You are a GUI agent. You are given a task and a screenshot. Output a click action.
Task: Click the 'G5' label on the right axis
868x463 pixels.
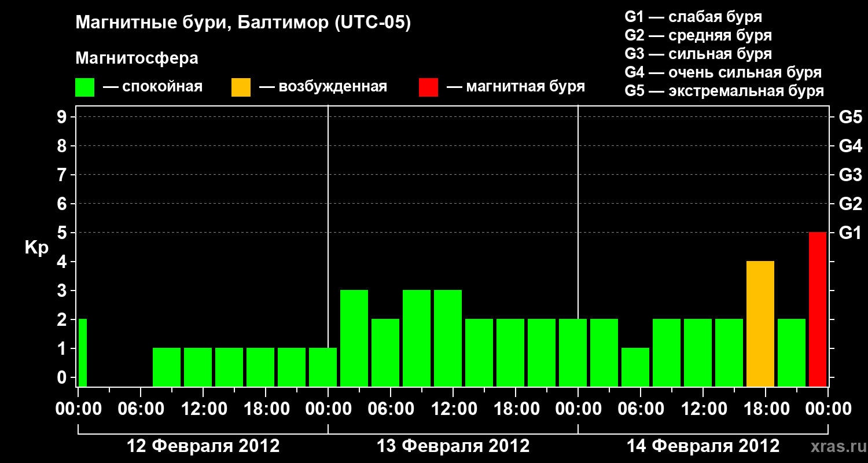[851, 117]
